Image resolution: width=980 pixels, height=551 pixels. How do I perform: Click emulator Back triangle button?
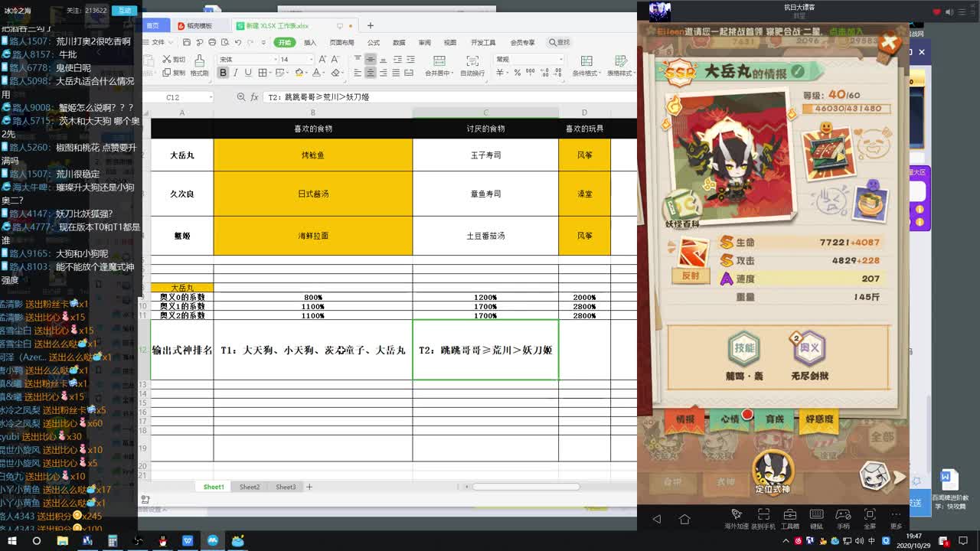point(656,519)
